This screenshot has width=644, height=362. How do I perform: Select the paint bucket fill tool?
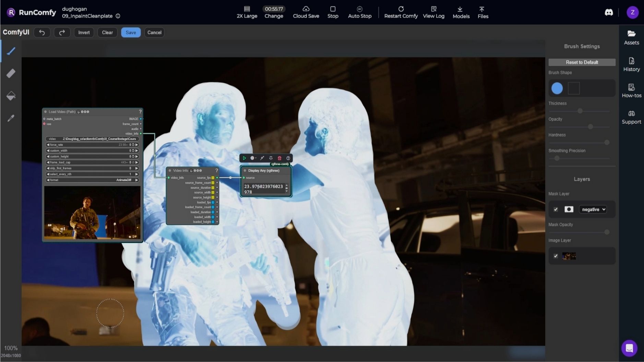(11, 96)
